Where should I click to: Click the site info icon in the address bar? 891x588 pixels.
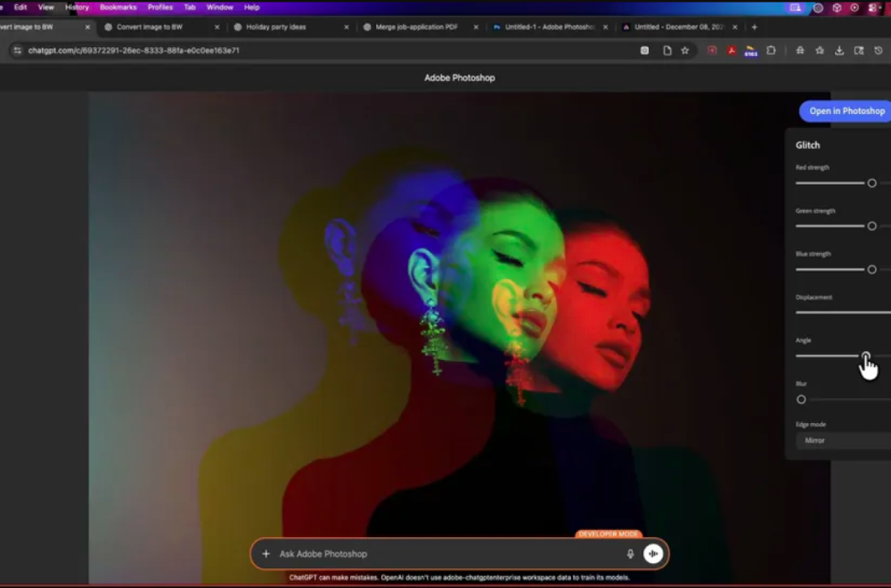[16, 51]
